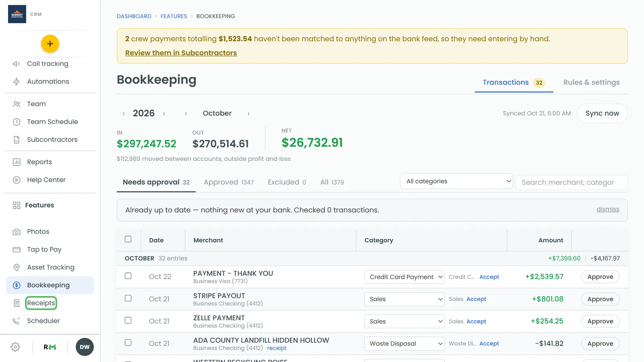644x362 pixels.
Task: Check the ZELLE PAYMENT row checkbox
Action: click(x=128, y=321)
